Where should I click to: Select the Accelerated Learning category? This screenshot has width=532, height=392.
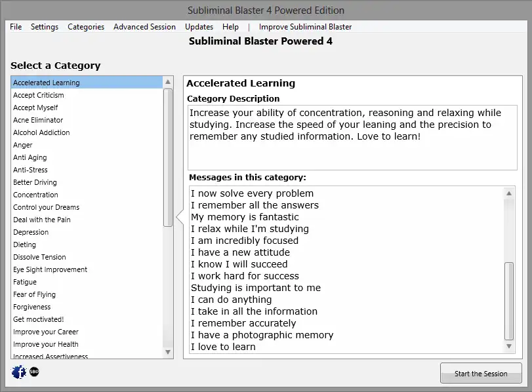point(87,83)
